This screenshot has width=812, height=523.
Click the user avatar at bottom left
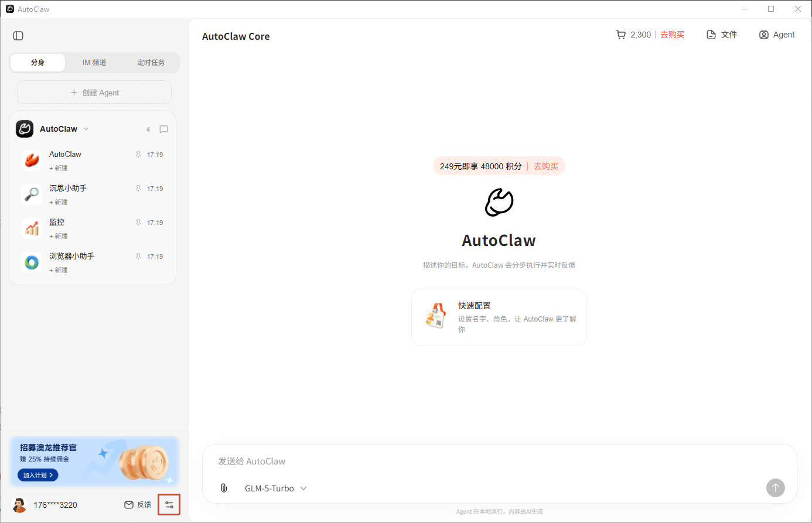pyautogui.click(x=19, y=505)
